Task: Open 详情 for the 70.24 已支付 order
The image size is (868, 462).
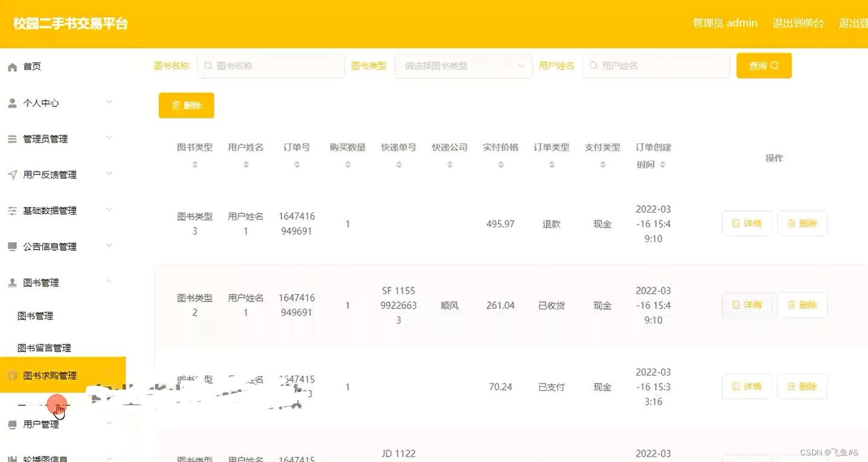Action: (747, 387)
